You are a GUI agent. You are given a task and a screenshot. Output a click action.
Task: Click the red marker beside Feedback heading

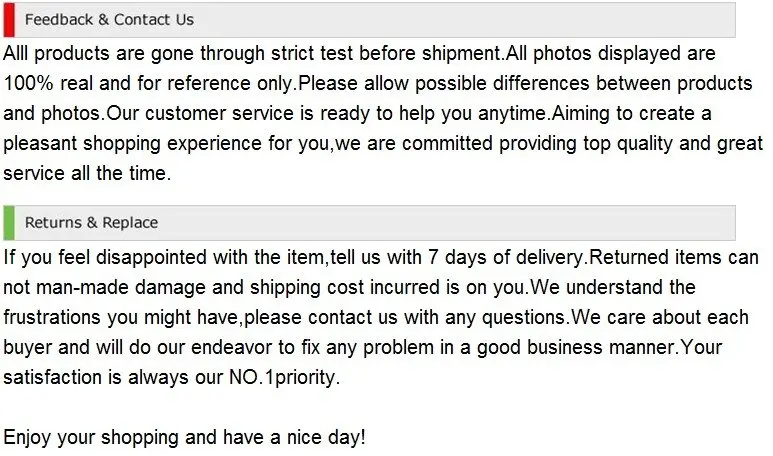(x=9, y=20)
